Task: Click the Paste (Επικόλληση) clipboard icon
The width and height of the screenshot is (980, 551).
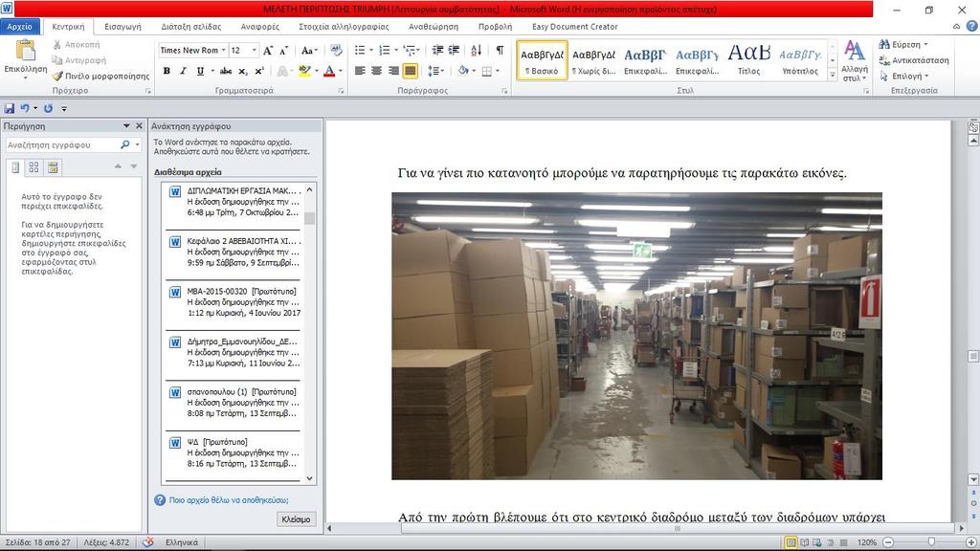Action: pos(26,50)
